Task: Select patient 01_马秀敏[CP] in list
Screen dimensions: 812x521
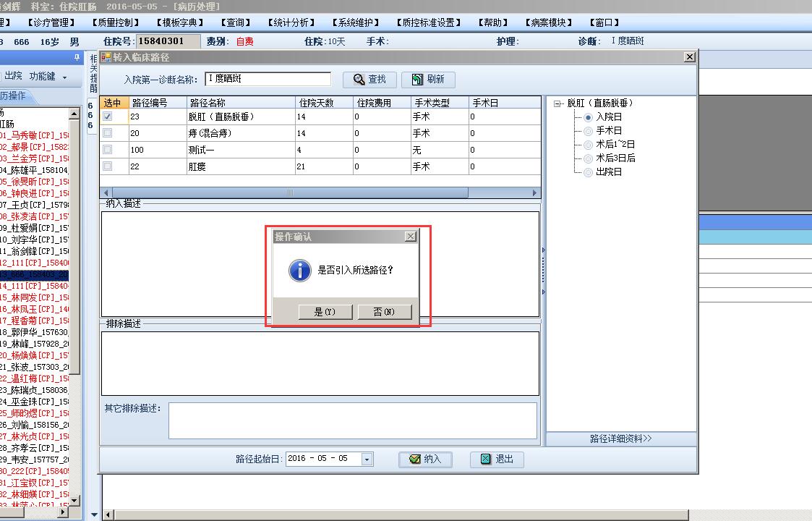Action: [34, 135]
